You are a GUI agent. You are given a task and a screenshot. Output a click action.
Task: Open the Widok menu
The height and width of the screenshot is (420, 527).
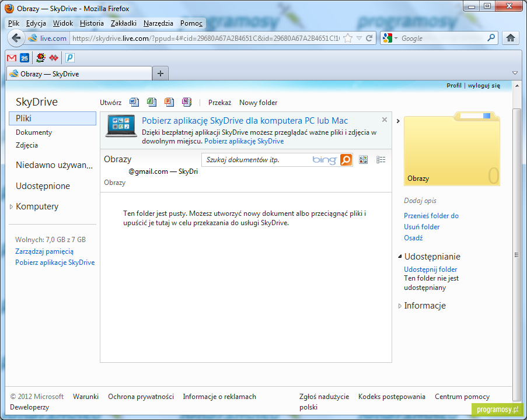(63, 23)
